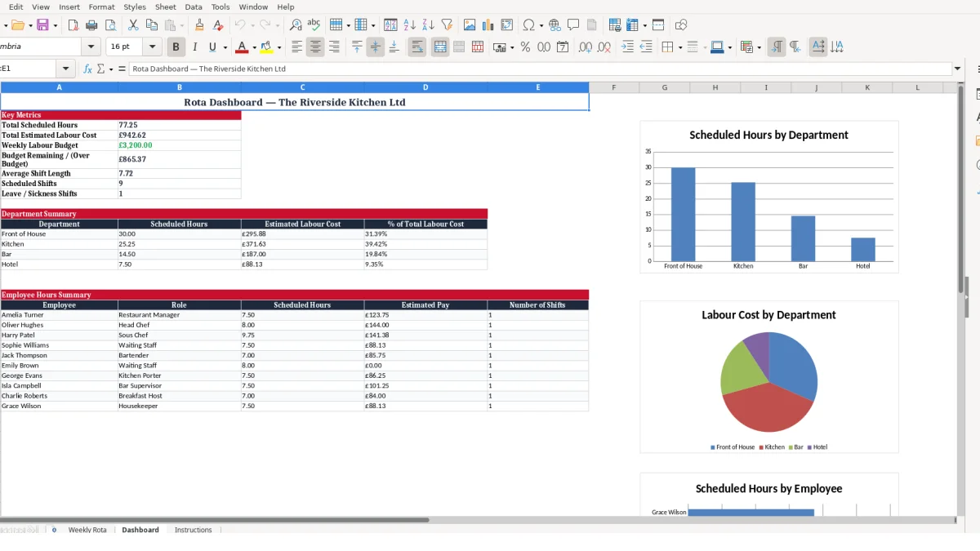This screenshot has width=980, height=551.
Task: Toggle Wrap Text
Action: point(417,47)
